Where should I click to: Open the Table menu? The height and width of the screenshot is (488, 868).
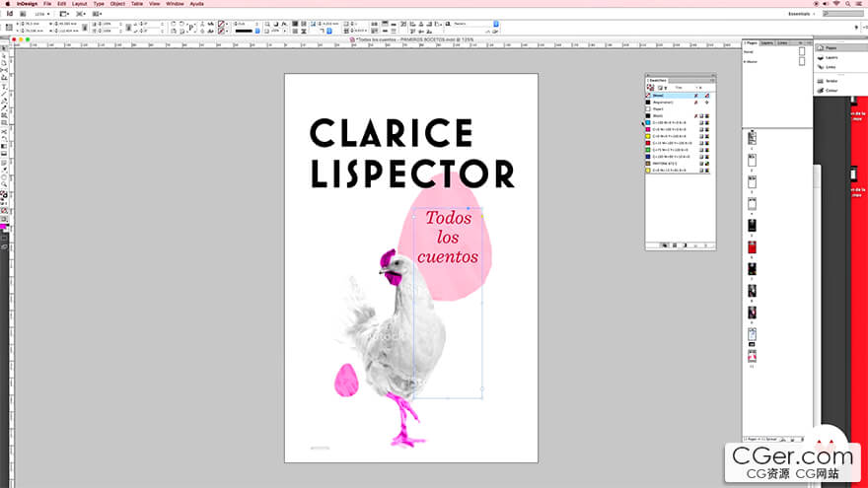point(137,4)
